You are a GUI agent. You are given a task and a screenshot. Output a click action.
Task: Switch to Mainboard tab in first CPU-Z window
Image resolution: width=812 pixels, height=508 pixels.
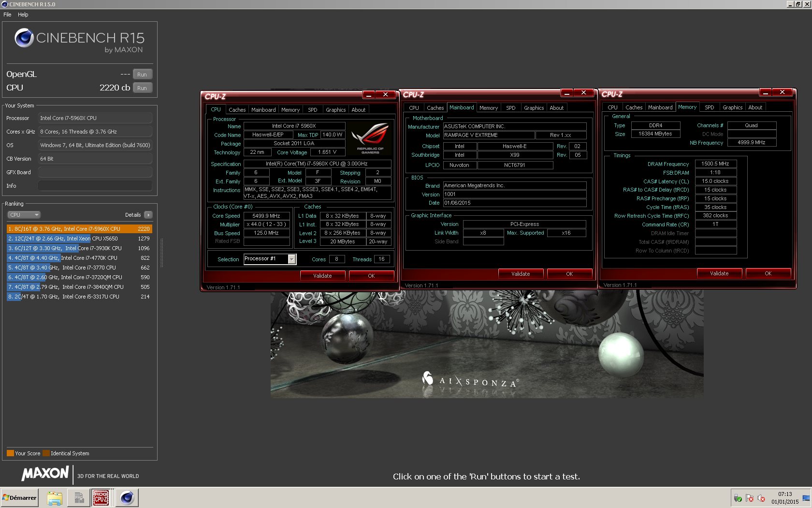tap(263, 110)
